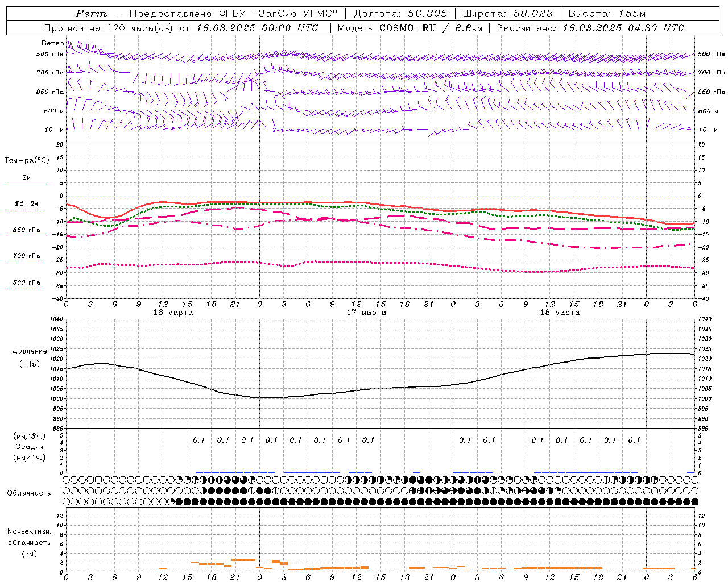Click the "Осадки" precipitation label
Image resolution: width=728 pixels, height=582 pixels.
pos(30,447)
